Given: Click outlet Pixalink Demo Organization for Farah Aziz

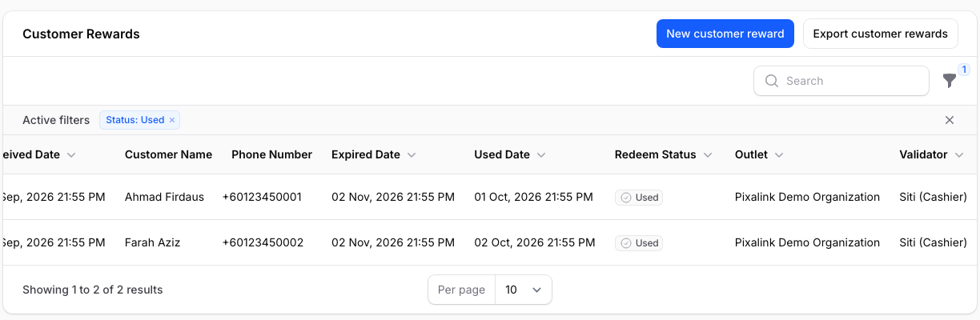Looking at the screenshot, I should (x=807, y=242).
